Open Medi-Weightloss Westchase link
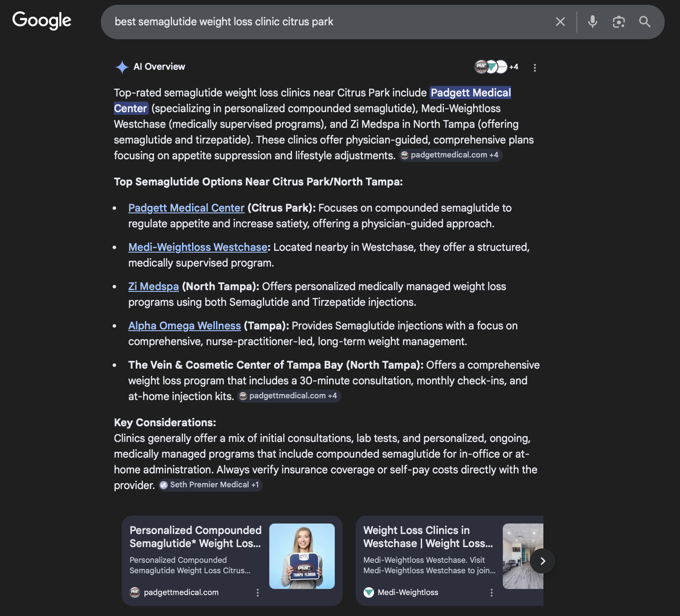Image resolution: width=680 pixels, height=616 pixels. point(198,247)
